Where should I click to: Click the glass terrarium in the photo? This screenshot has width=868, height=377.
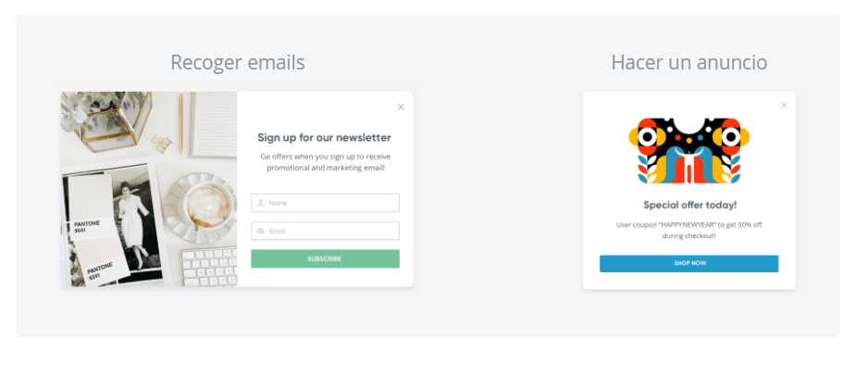[102, 119]
